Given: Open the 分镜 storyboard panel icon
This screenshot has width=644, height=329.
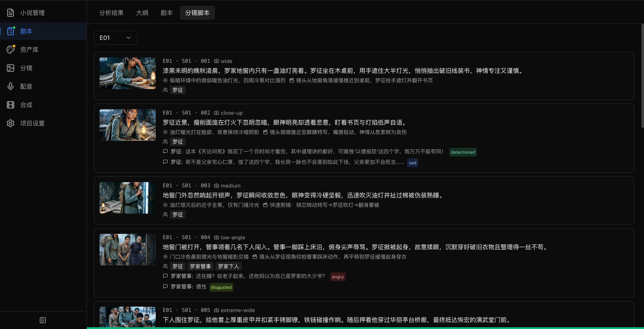Looking at the screenshot, I should (x=11, y=68).
